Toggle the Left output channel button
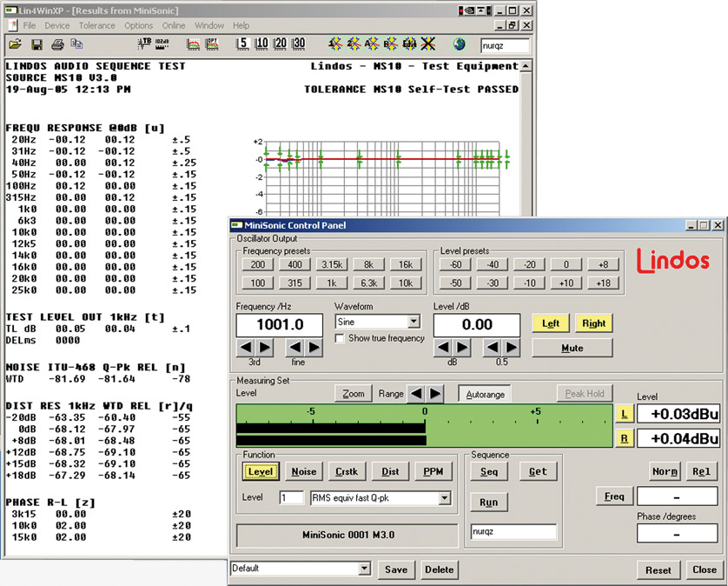Screen dimensions: 728x586 [x=551, y=323]
